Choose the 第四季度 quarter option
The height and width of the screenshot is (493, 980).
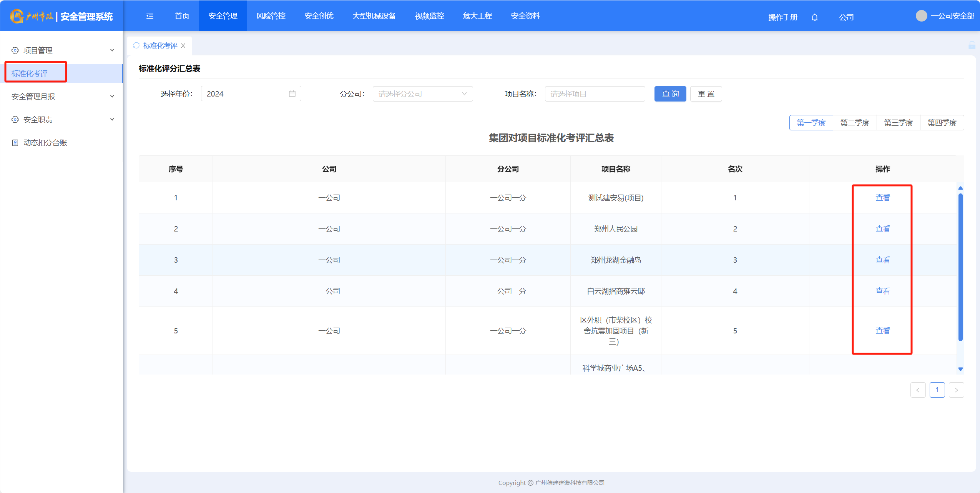pyautogui.click(x=942, y=123)
